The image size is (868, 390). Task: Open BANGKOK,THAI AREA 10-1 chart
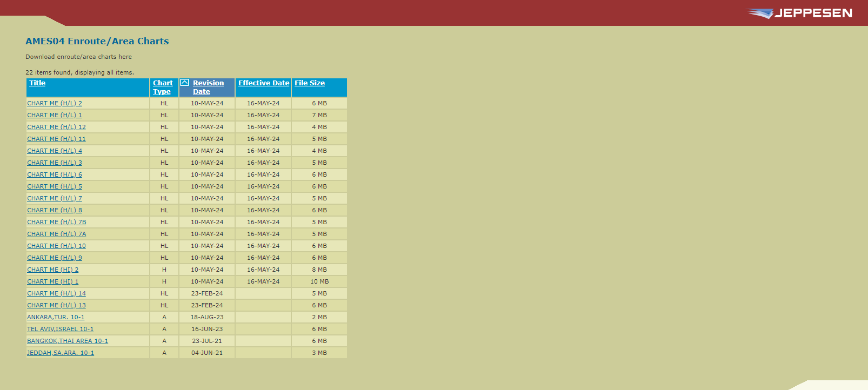click(68, 341)
